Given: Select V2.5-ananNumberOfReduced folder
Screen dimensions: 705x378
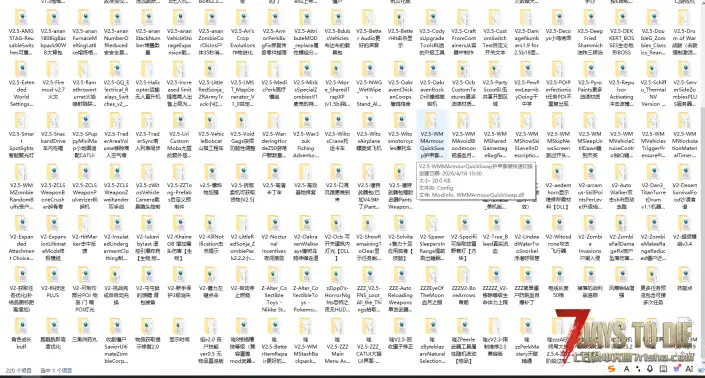Looking at the screenshot, I should (x=116, y=32).
